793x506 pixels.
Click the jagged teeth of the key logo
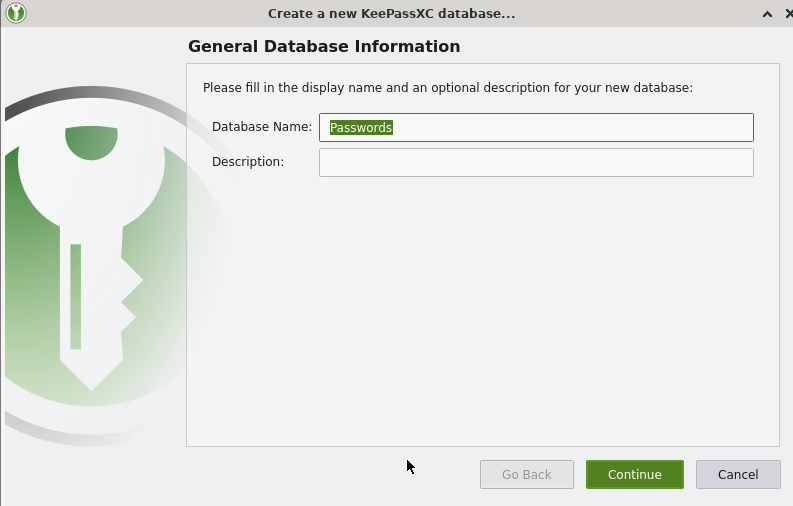tap(128, 300)
